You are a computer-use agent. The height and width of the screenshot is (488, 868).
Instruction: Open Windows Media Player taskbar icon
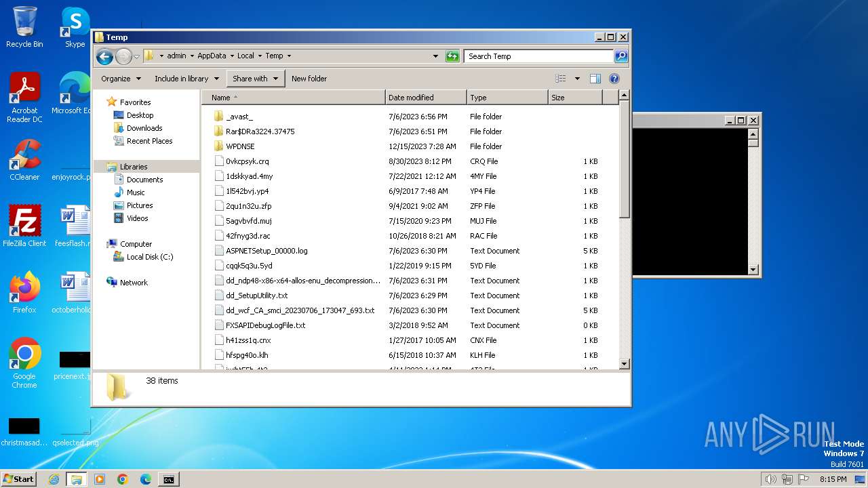(x=100, y=479)
